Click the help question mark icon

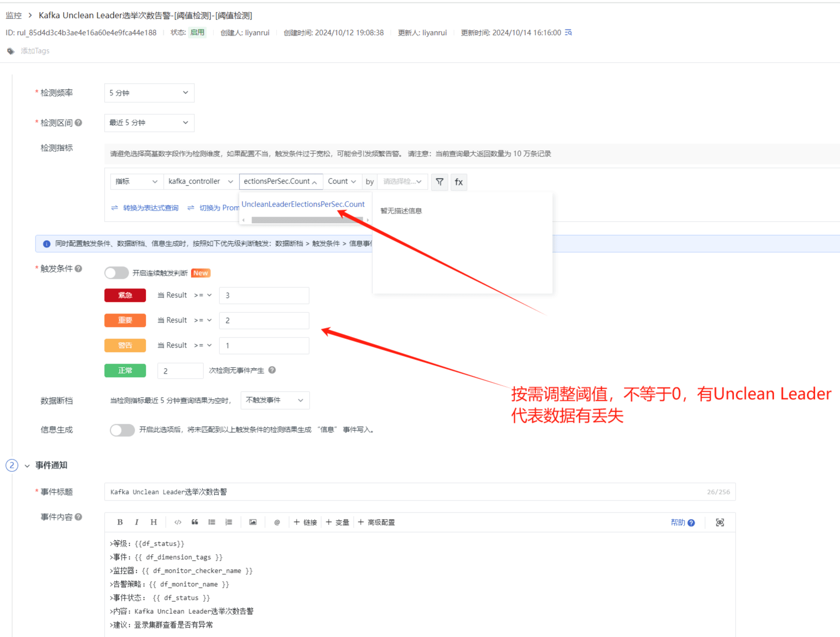[692, 523]
